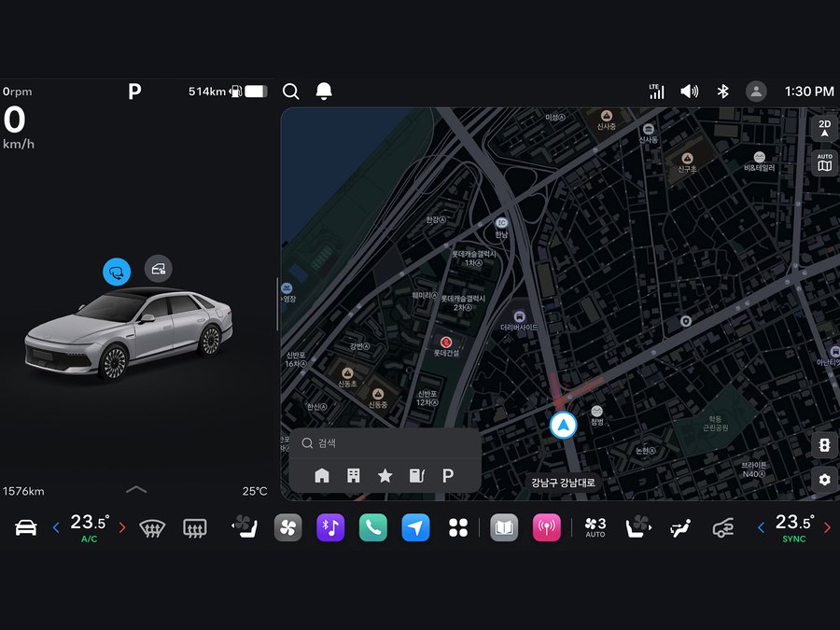Open the user profile avatar

[756, 91]
